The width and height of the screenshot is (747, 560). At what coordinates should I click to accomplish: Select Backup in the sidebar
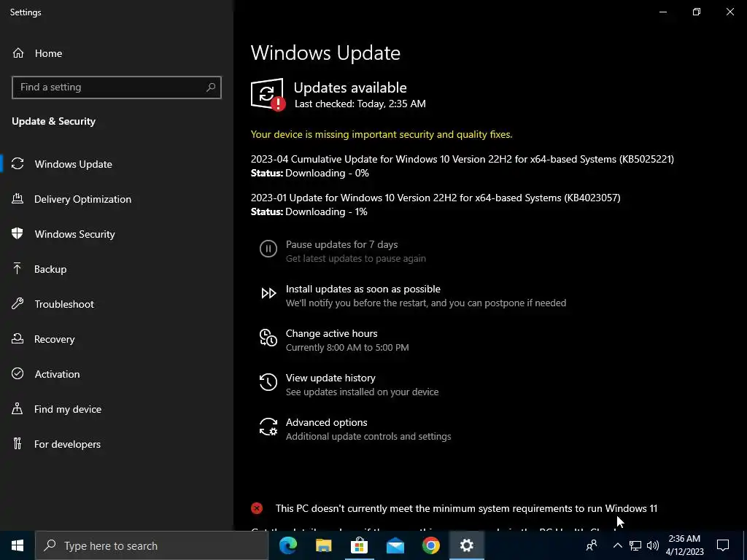50,269
